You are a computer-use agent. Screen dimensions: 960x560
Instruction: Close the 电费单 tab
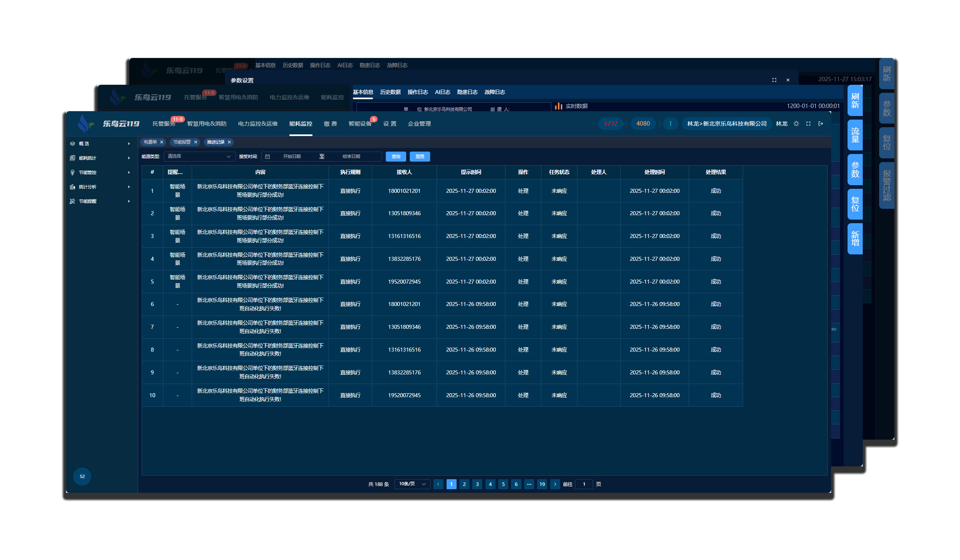(x=162, y=142)
